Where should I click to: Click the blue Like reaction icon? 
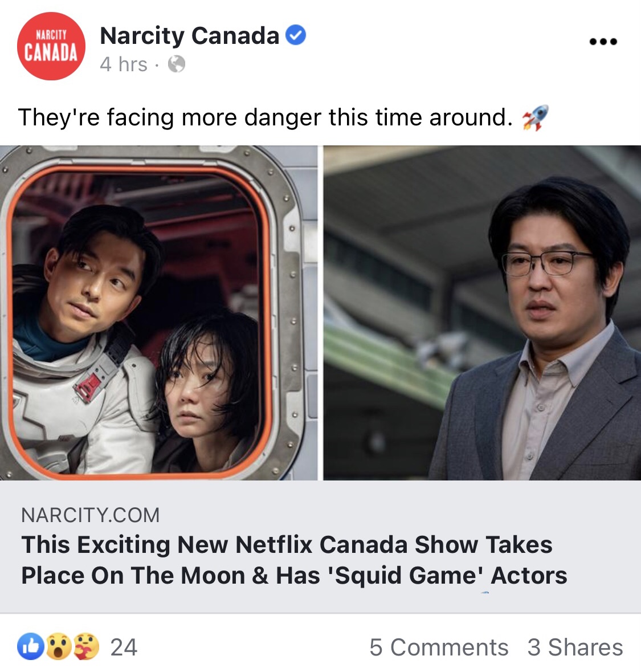[x=31, y=646]
